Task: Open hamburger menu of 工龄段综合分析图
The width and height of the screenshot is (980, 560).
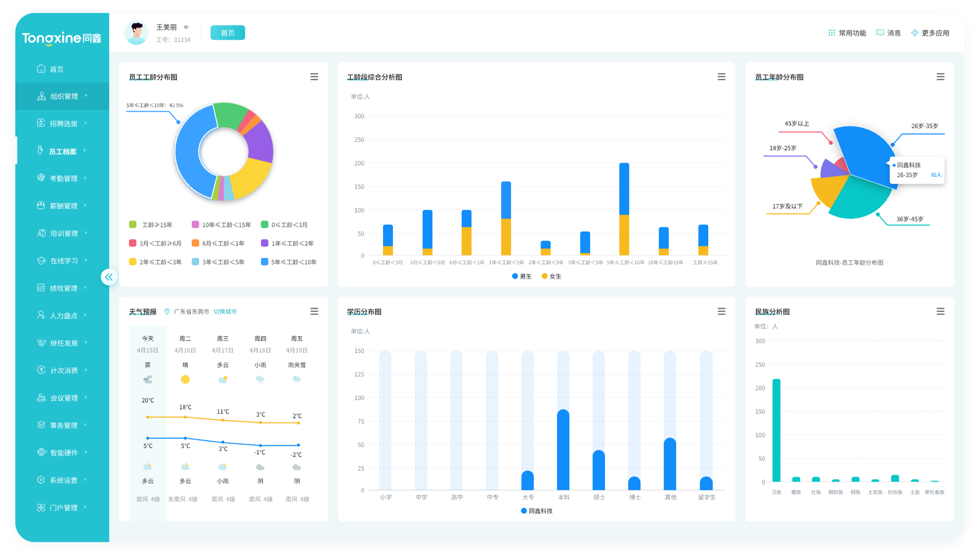Action: [722, 77]
